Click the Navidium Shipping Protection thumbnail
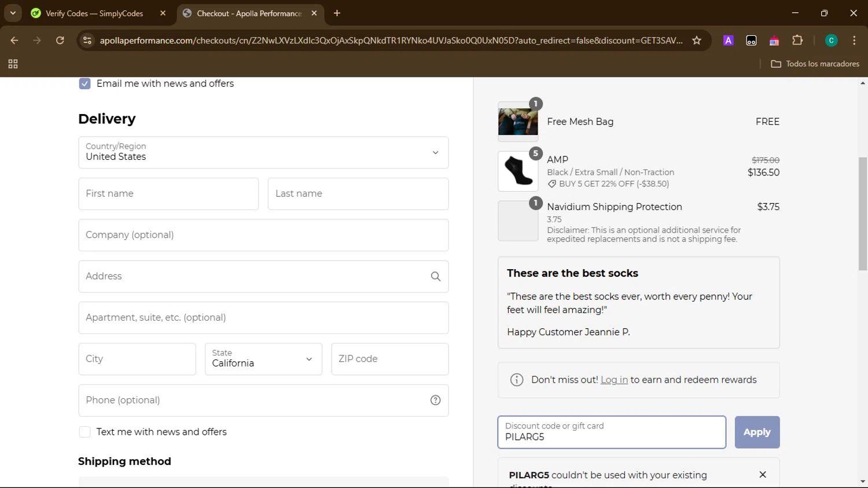The image size is (868, 488). pyautogui.click(x=518, y=221)
